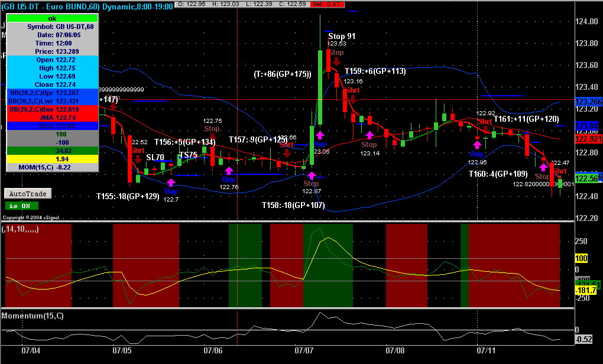Click the 07/05 date on the time axis
This screenshot has width=603, height=364.
coord(122,350)
